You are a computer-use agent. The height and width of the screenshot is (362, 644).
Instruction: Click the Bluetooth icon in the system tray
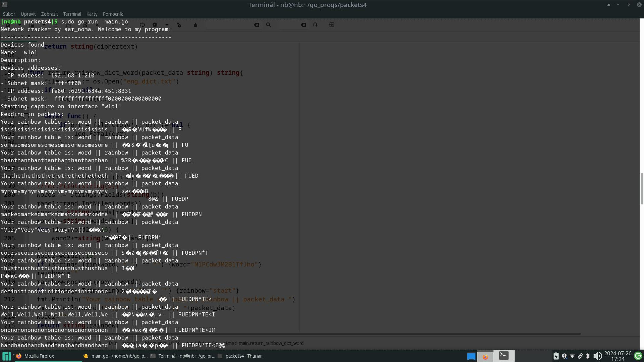[x=588, y=356]
